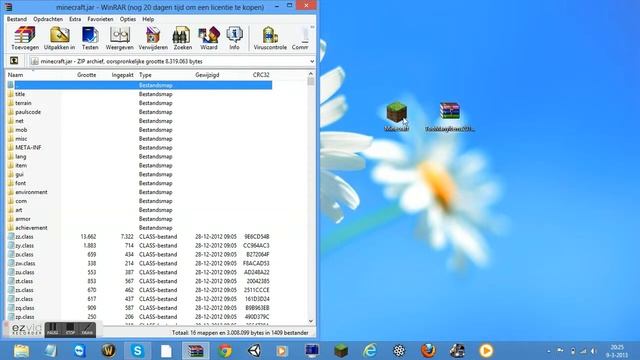640x360 pixels.
Task: Click the ezvid recorder Stop button
Action: 70,329
